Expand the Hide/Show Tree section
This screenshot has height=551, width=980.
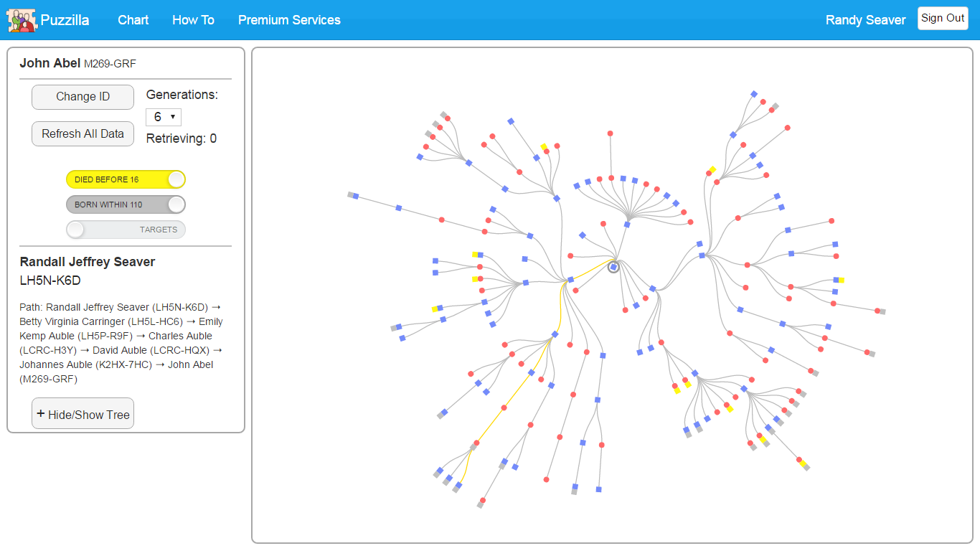pos(82,413)
